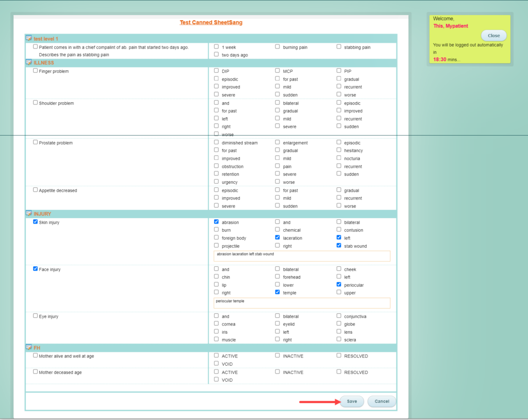528x420 pixels.
Task: Click the "periocular temple" text field
Action: [x=302, y=303]
